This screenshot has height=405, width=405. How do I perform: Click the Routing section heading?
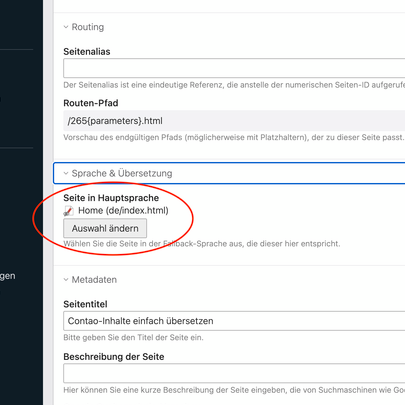point(88,27)
